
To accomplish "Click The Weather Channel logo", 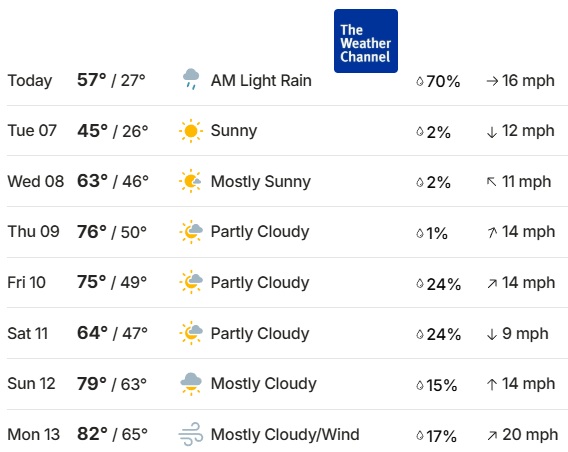I will click(x=366, y=41).
